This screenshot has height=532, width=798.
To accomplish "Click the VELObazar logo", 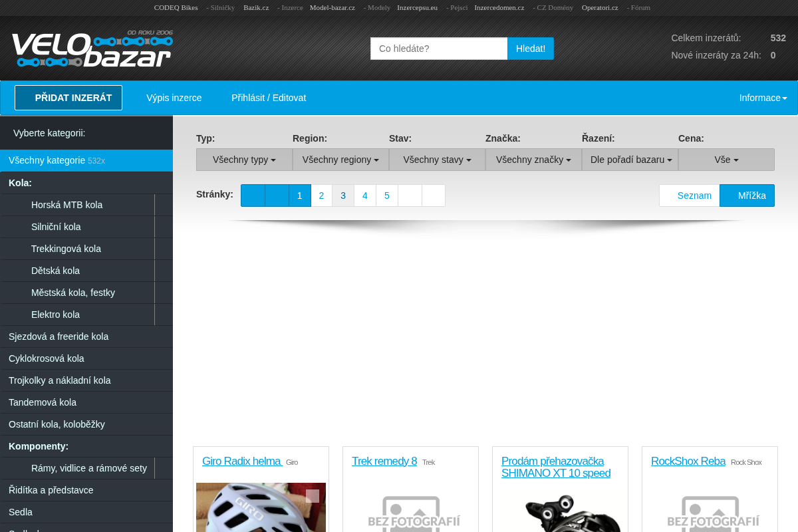I will point(92,49).
